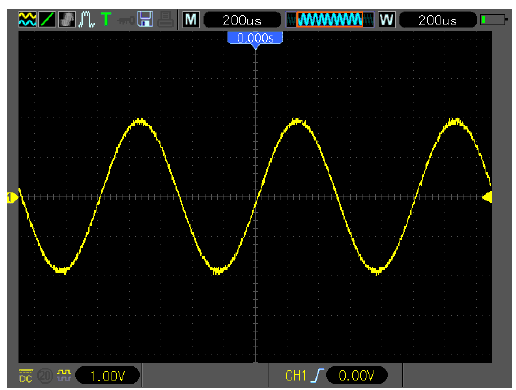
Task: Click the grayed printer icon
Action: [x=165, y=19]
